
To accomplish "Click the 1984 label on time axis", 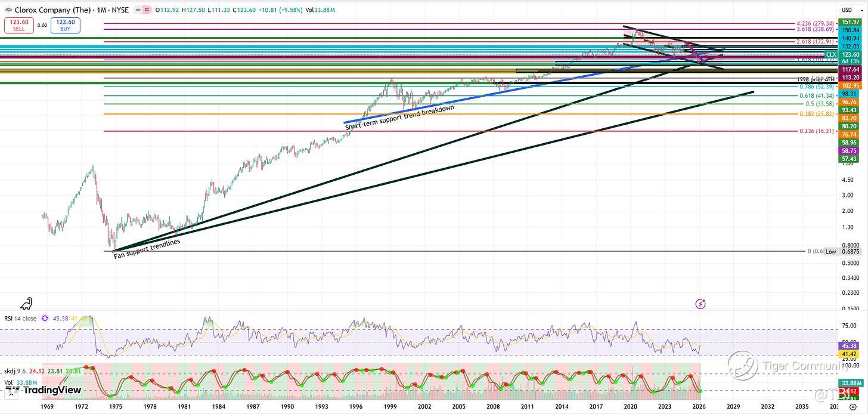I will click(219, 406).
